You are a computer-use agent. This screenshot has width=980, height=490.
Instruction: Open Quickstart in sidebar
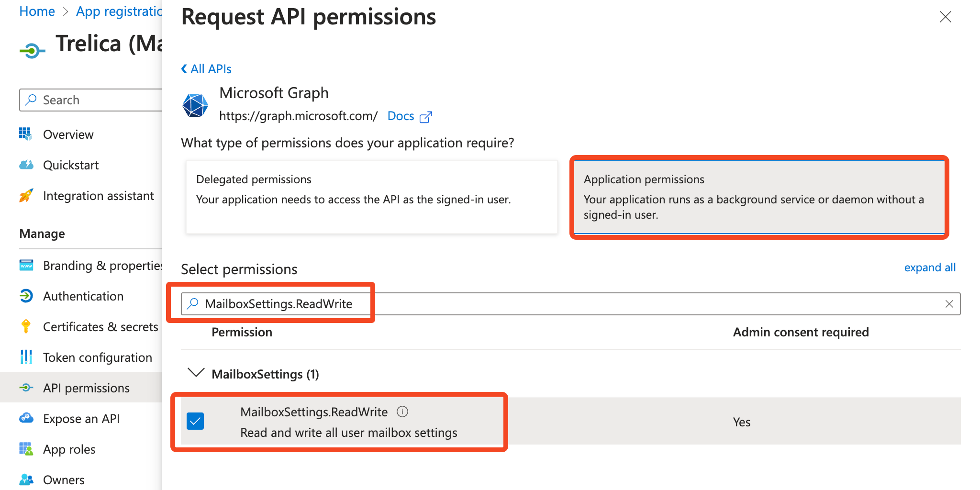pos(71,165)
